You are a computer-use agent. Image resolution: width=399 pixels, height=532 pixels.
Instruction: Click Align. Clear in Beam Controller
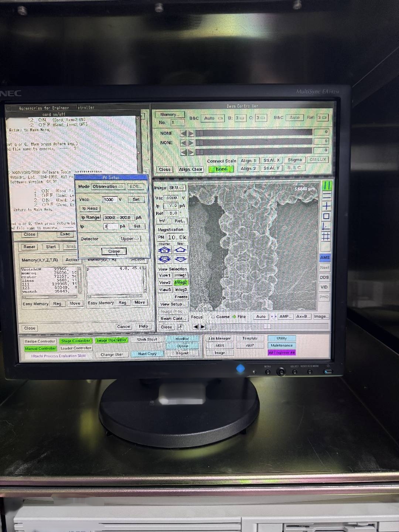point(191,169)
